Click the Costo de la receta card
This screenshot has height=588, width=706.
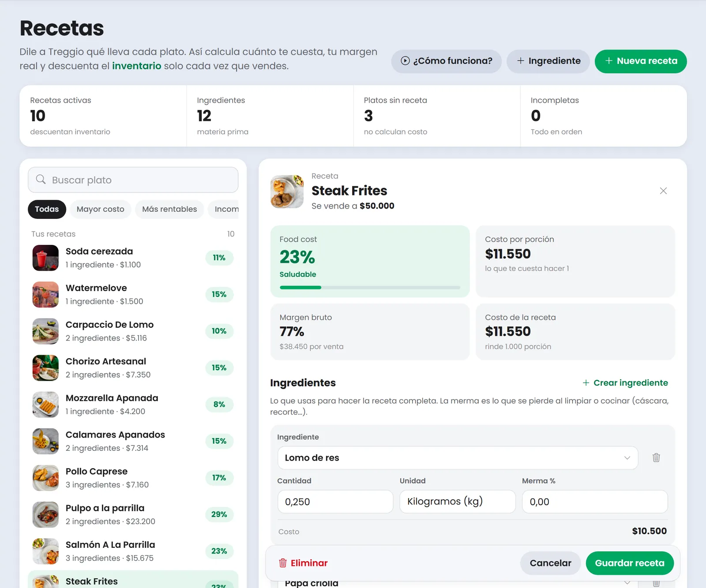[x=575, y=332]
